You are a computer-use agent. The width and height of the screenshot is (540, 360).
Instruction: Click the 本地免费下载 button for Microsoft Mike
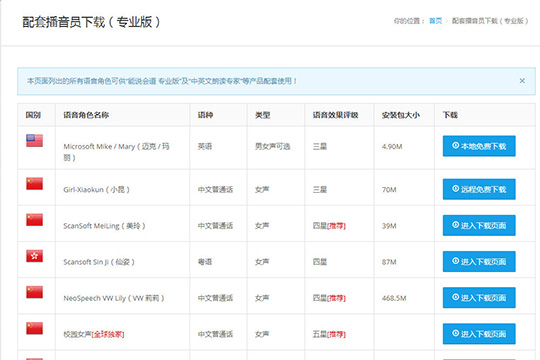point(479,146)
